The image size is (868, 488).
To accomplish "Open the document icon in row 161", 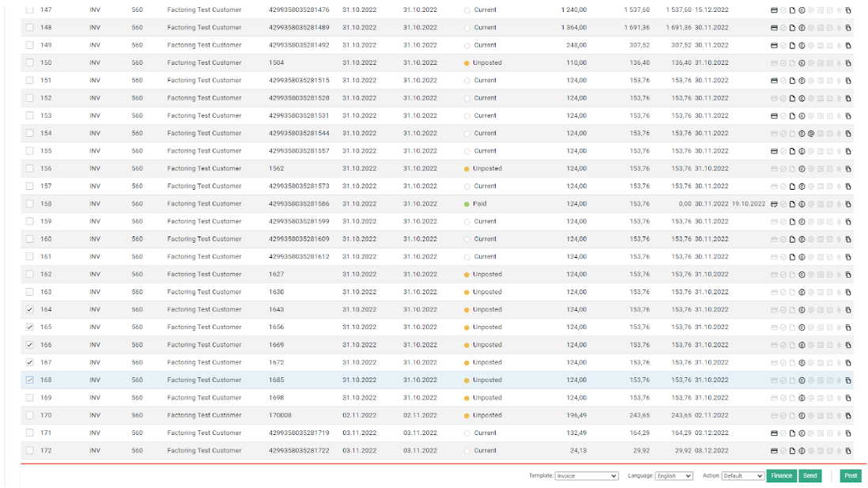I will click(x=793, y=257).
